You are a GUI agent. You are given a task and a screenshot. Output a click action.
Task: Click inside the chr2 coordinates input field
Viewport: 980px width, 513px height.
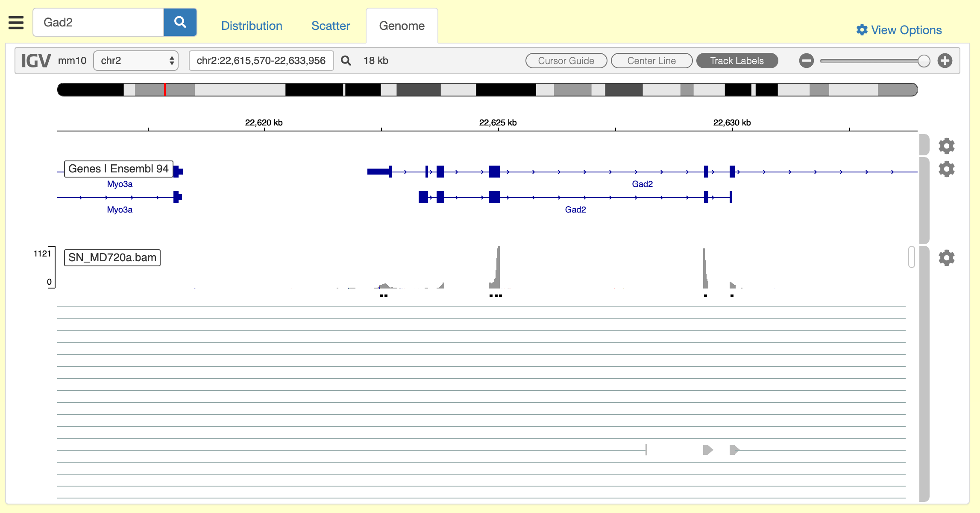[x=261, y=61]
